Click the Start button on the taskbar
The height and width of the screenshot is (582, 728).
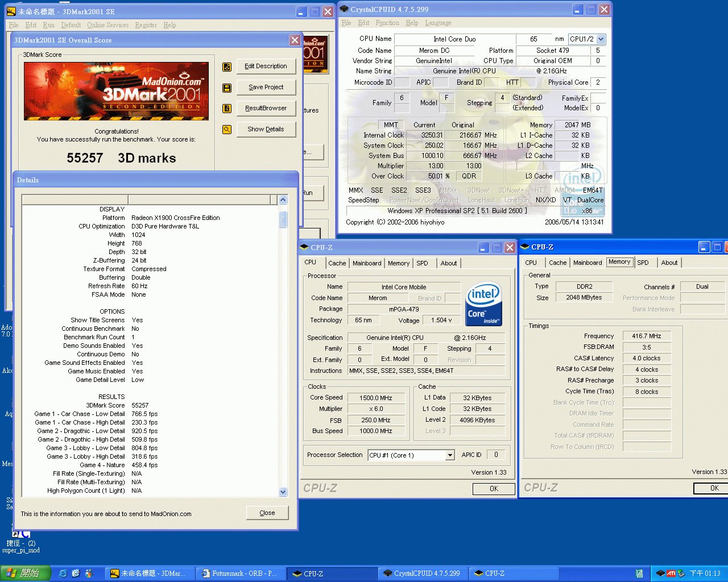[x=25, y=573]
